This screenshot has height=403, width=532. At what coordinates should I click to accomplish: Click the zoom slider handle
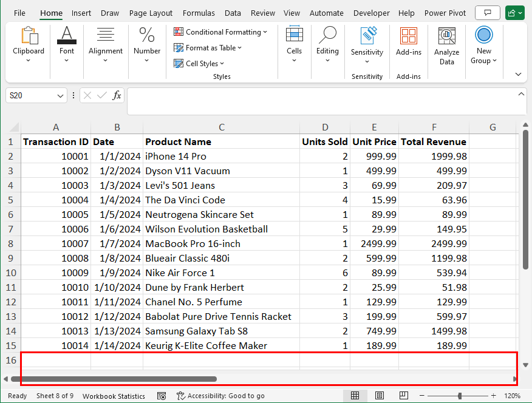460,396
